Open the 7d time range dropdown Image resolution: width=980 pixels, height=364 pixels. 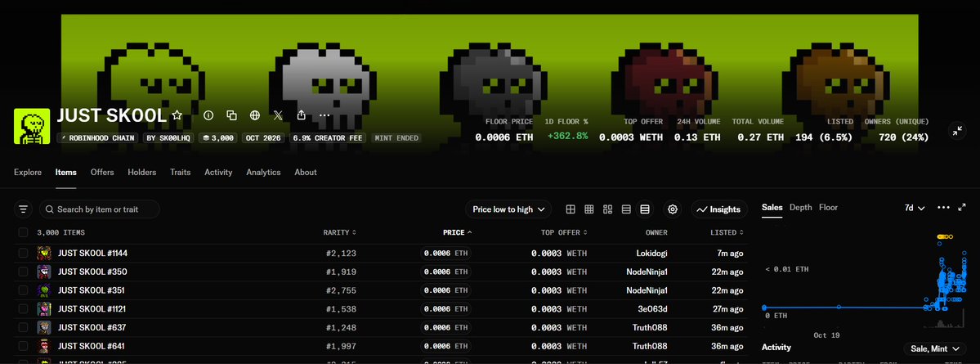click(915, 208)
